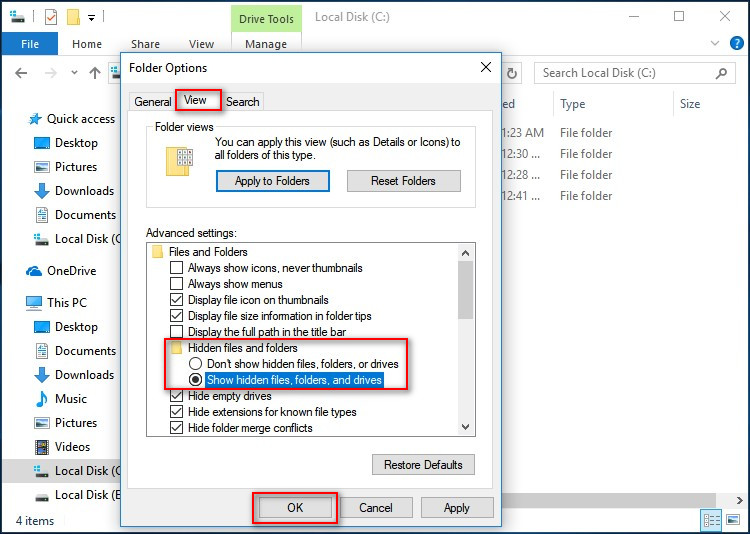This screenshot has width=750, height=534.
Task: Uncheck Hide empty drives
Action: [176, 396]
